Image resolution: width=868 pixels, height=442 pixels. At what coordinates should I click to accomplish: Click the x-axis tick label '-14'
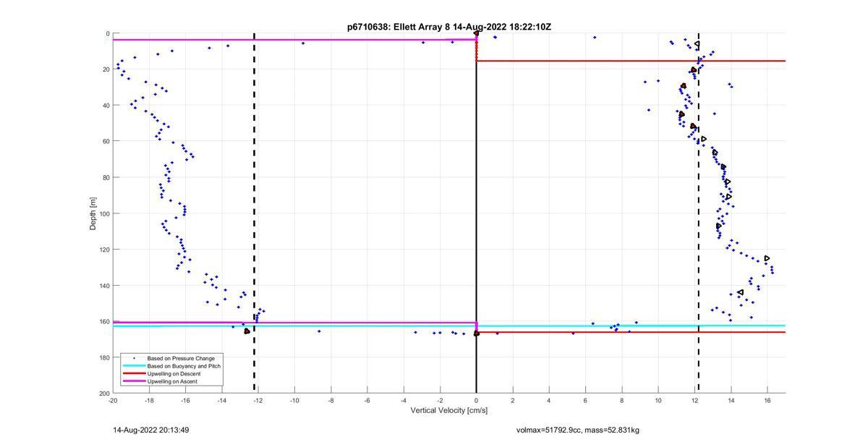pos(222,400)
